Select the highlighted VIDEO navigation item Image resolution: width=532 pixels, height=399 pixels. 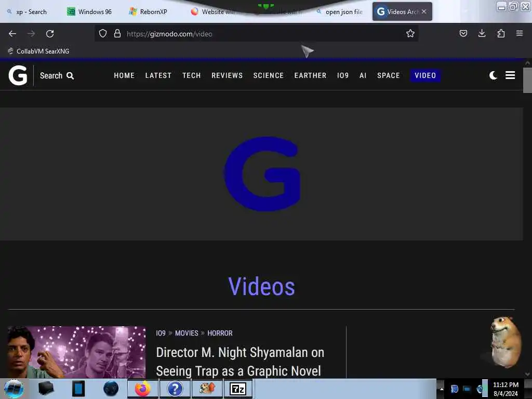click(x=425, y=75)
